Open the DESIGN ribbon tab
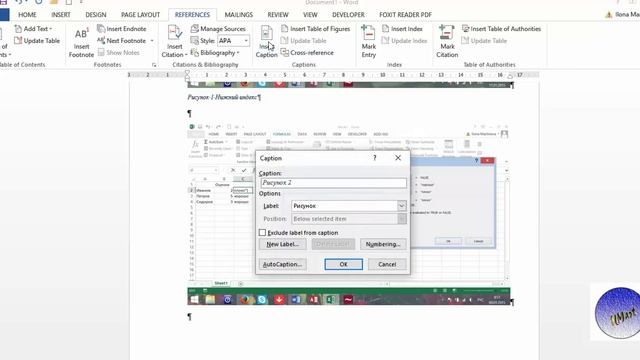The image size is (640, 360). pos(96,15)
